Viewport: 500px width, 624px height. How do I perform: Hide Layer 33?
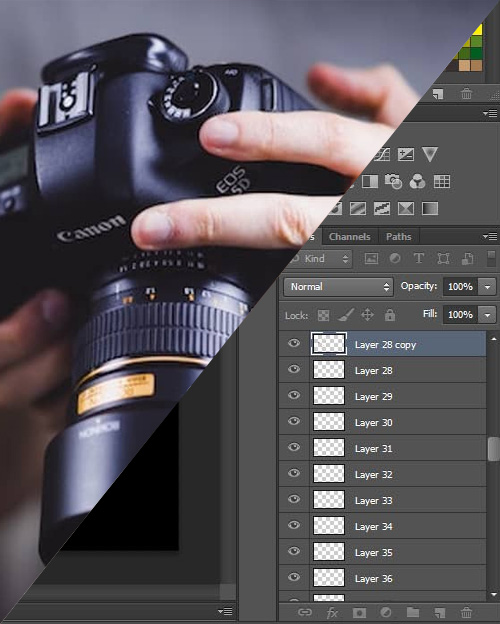click(294, 499)
